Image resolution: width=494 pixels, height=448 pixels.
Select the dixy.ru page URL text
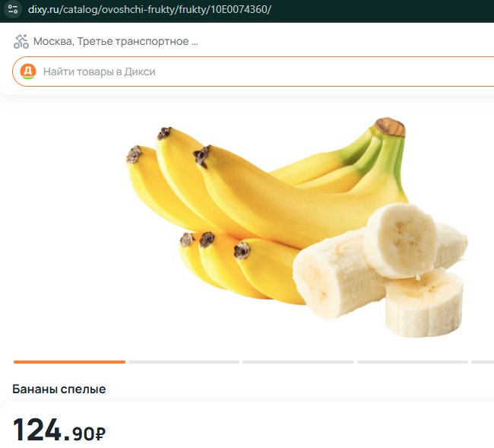(x=149, y=9)
